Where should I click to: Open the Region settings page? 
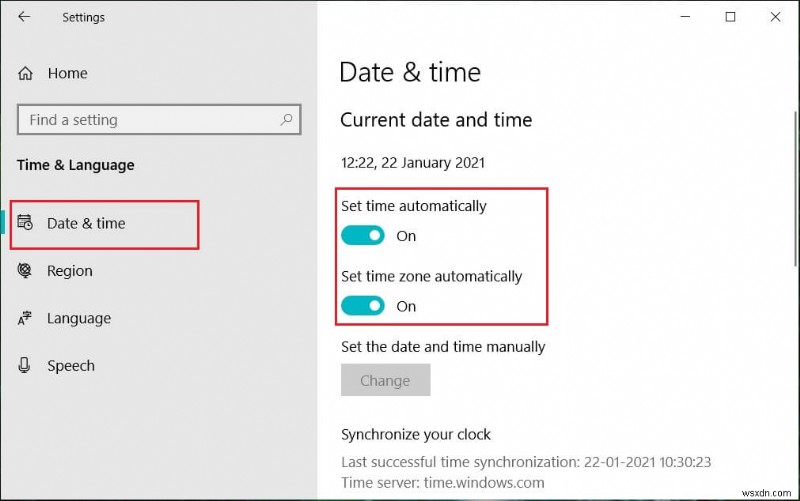[69, 271]
